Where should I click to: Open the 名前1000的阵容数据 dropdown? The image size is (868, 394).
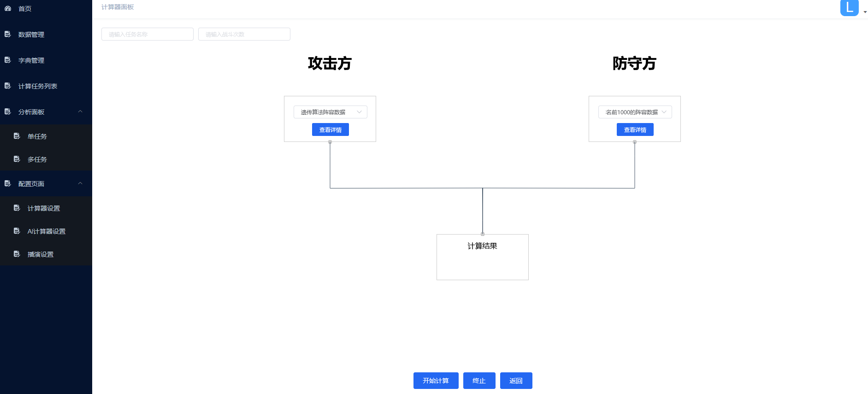tap(635, 112)
